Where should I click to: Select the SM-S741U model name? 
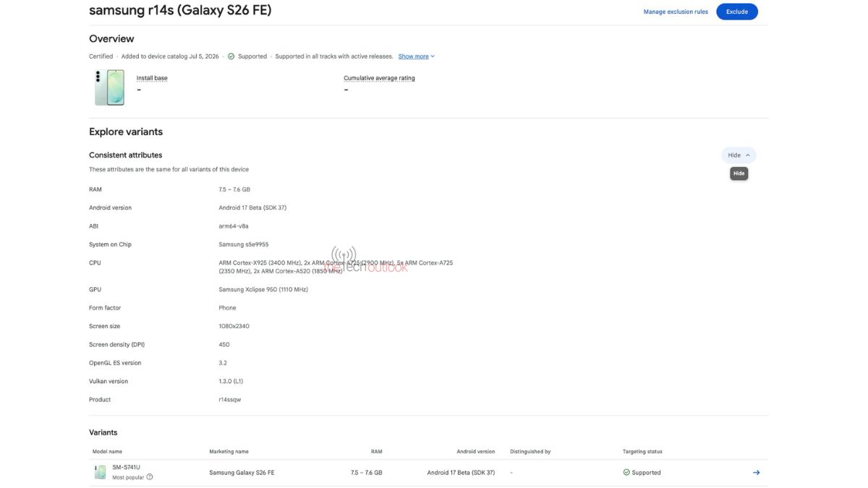tap(127, 467)
